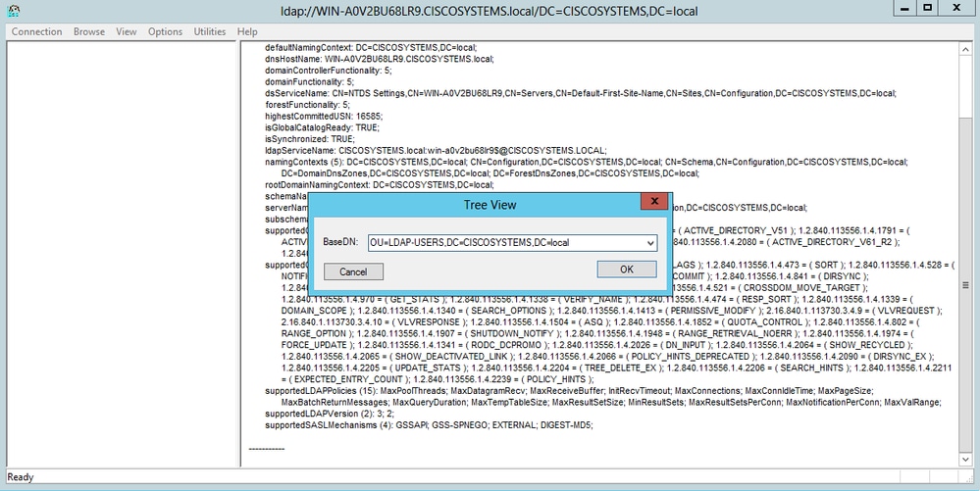The height and width of the screenshot is (491, 980).
Task: Click the domainControllerFunctionality: 5 line
Action: (x=329, y=71)
